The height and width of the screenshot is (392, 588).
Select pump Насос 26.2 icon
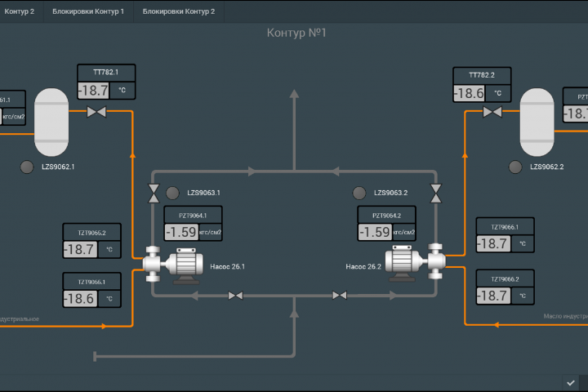416,262
